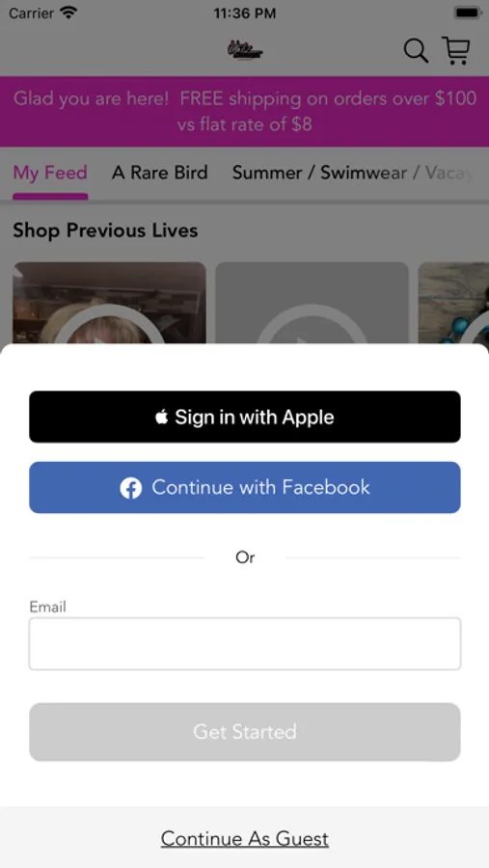Tap the battery indicator icon
This screenshot has width=489, height=868.
[468, 13]
